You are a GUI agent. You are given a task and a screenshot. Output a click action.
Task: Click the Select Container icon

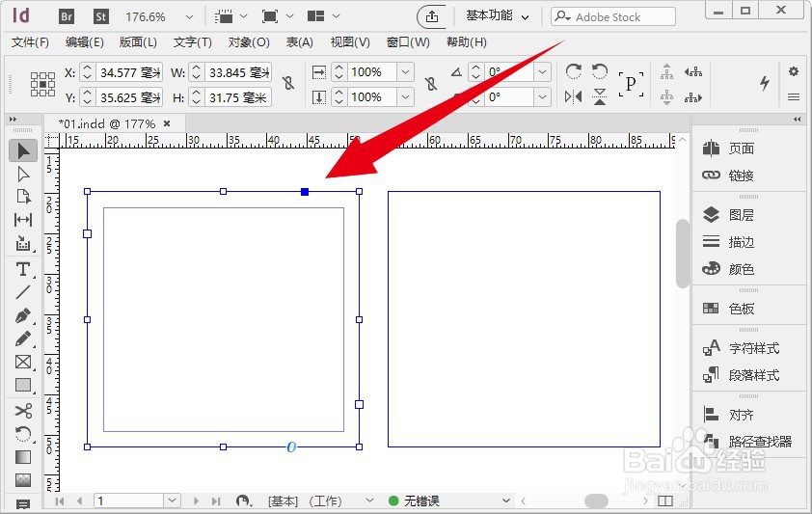[667, 72]
